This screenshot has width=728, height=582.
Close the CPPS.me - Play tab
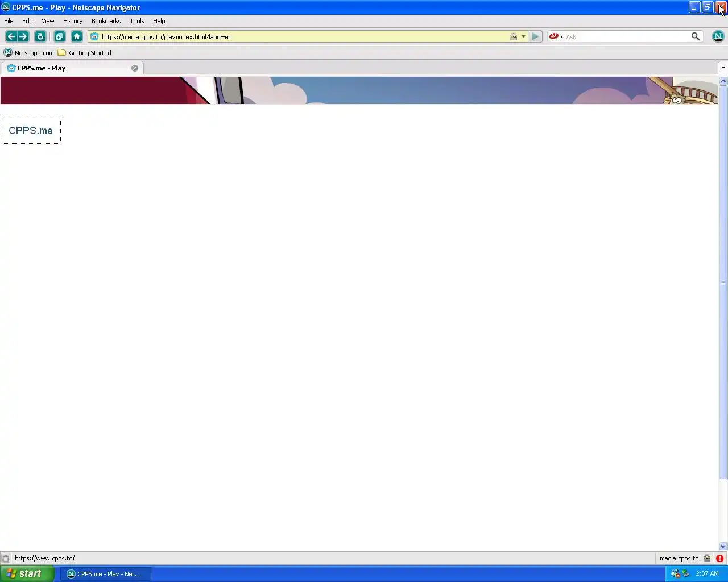click(x=135, y=68)
